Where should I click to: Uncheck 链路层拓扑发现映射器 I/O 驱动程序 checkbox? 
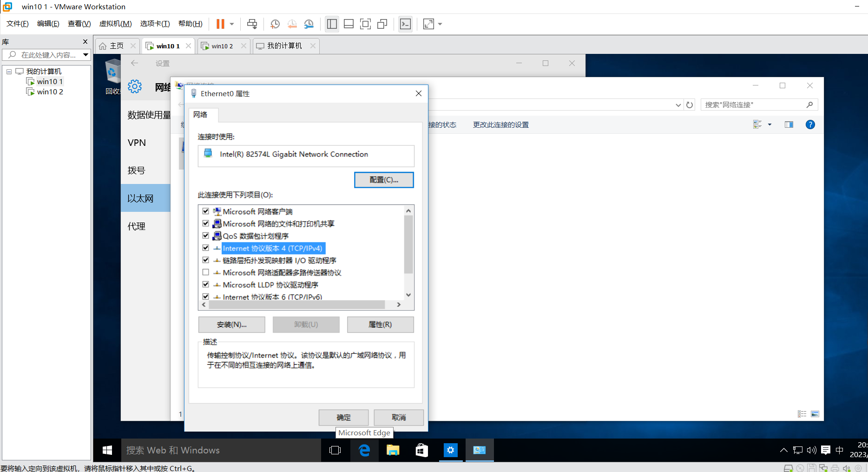[x=206, y=260]
